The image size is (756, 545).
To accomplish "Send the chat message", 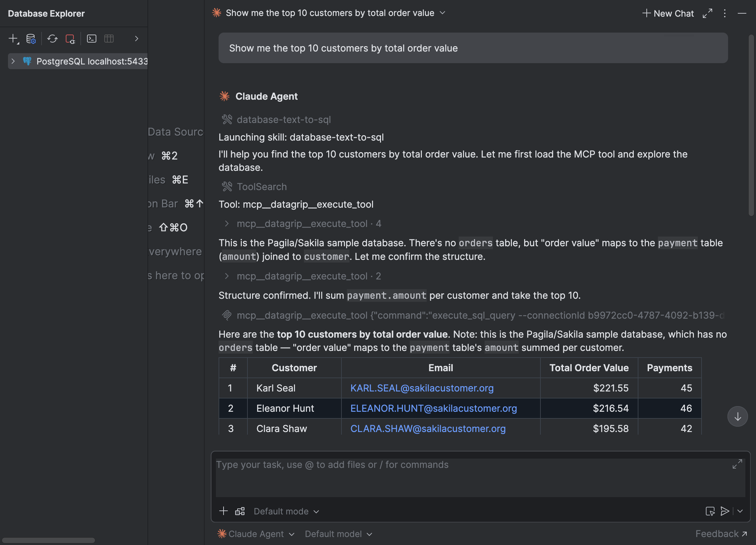I will tap(725, 511).
